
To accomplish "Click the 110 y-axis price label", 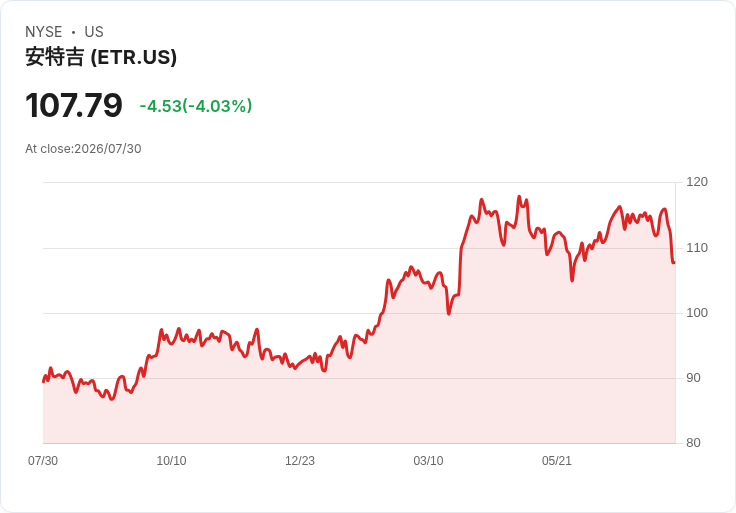I will 697,248.
